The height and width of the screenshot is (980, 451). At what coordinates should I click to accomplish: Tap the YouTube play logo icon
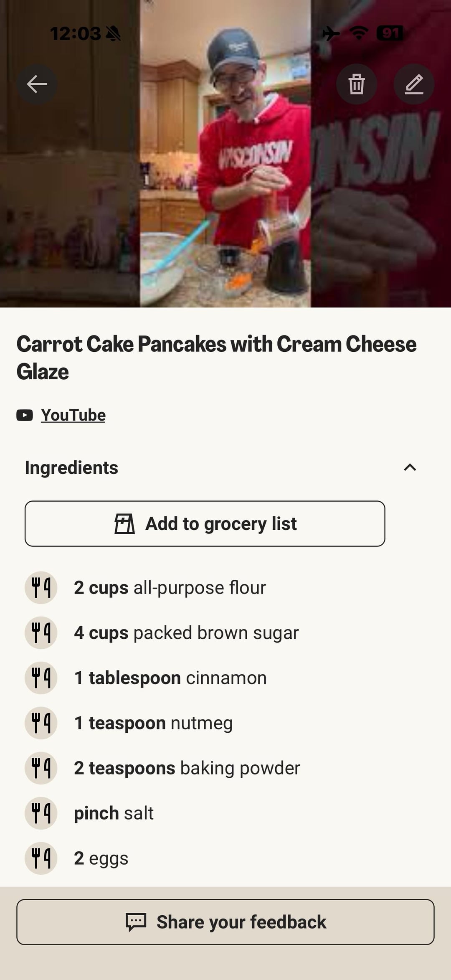pyautogui.click(x=25, y=415)
